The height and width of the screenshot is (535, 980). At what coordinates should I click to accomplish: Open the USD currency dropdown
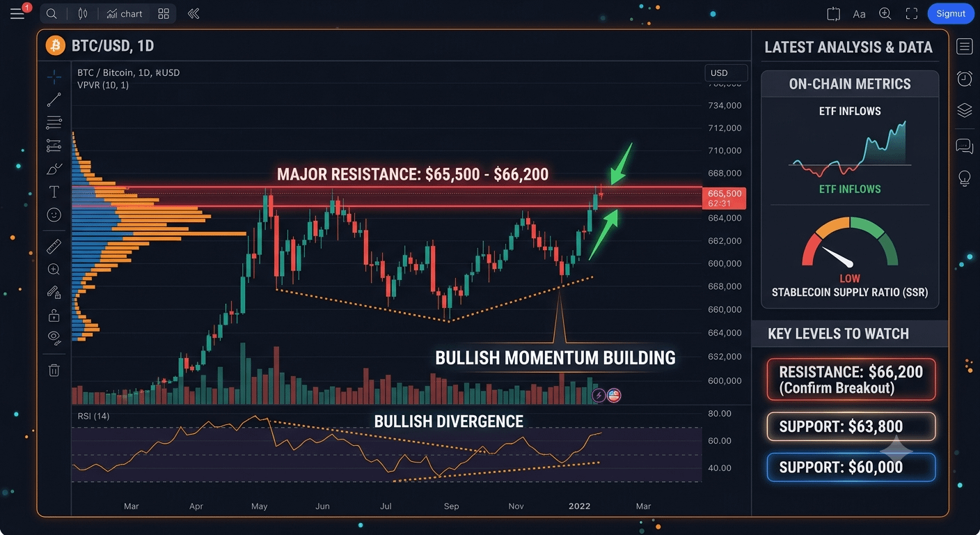point(726,72)
